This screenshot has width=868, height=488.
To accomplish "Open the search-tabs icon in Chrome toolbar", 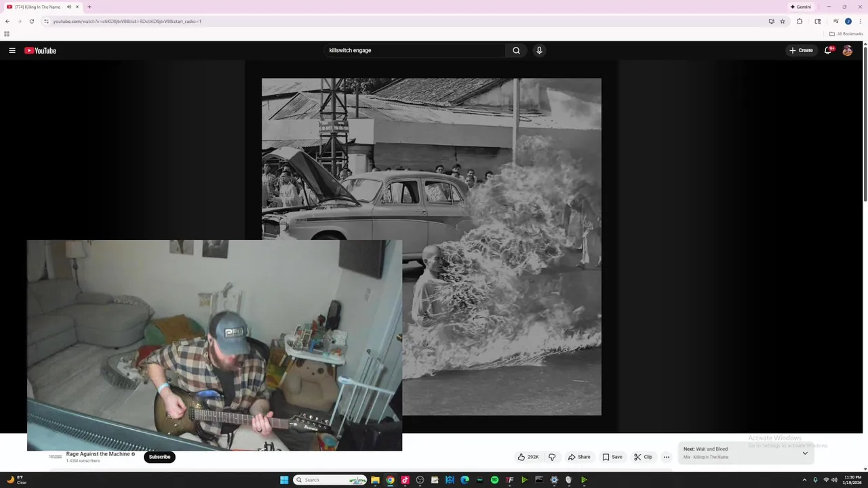I will 818,21.
